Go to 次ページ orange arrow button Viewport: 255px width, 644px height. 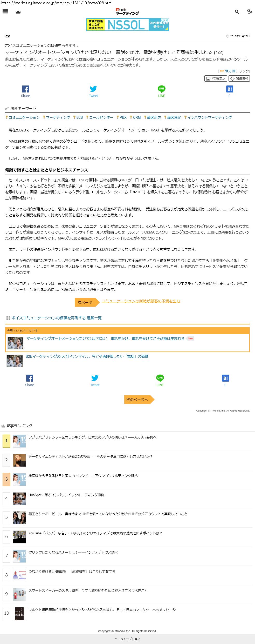pyautogui.click(x=87, y=302)
